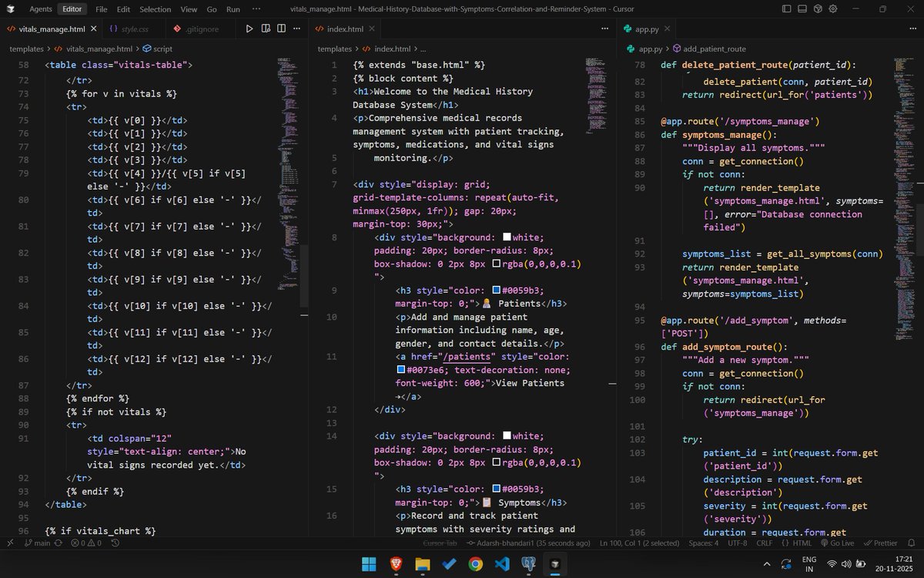Click main git branch indicator
924x578 pixels.
[38, 543]
